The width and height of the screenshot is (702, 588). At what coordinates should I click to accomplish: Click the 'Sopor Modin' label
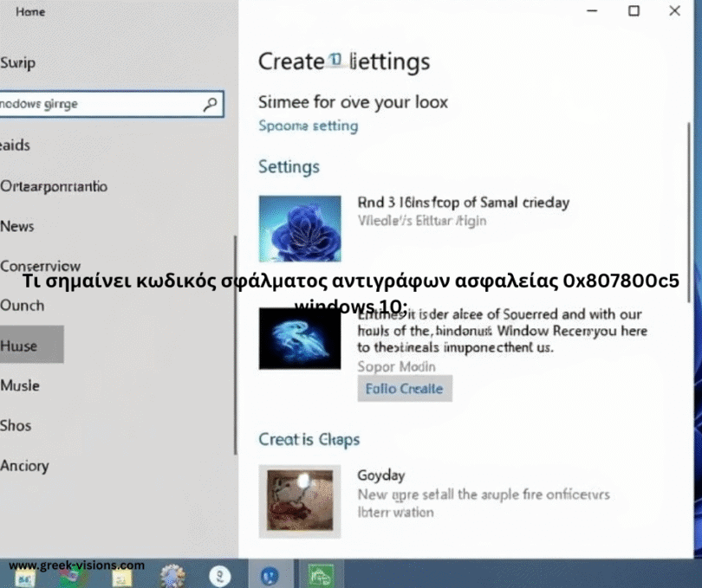click(x=396, y=366)
